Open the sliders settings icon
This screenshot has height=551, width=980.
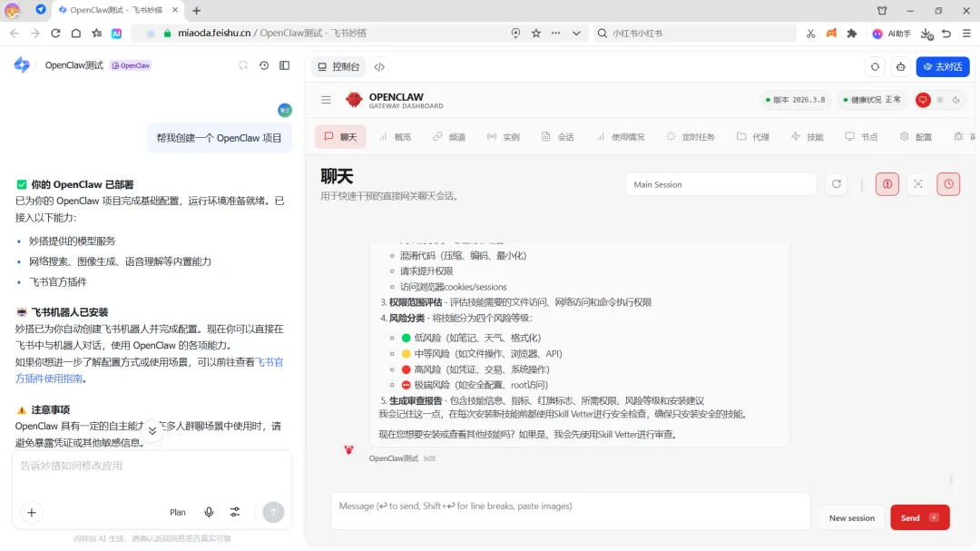(235, 512)
